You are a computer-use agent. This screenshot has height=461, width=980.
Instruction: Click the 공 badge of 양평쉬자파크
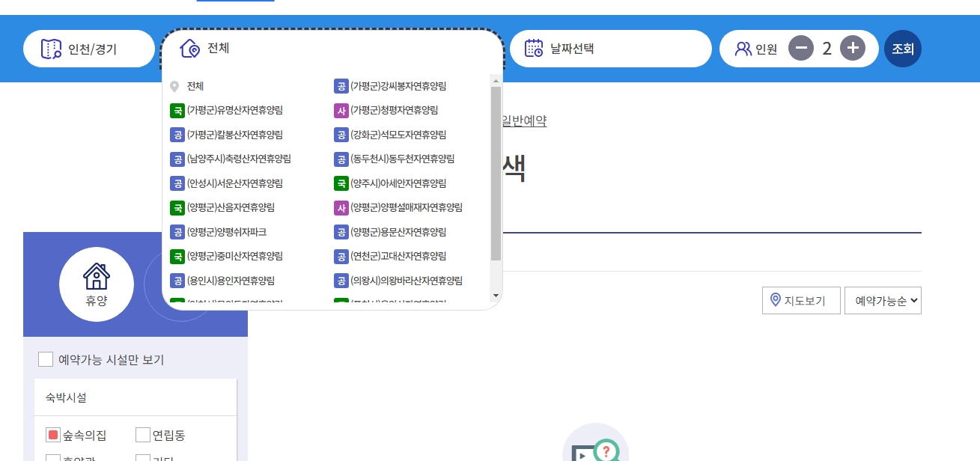[177, 232]
